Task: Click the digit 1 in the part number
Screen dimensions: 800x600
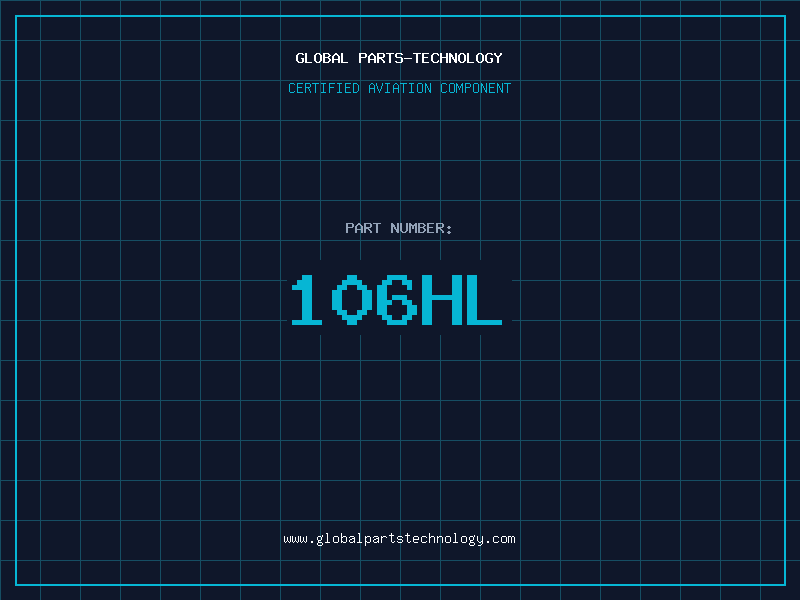Action: click(307, 299)
